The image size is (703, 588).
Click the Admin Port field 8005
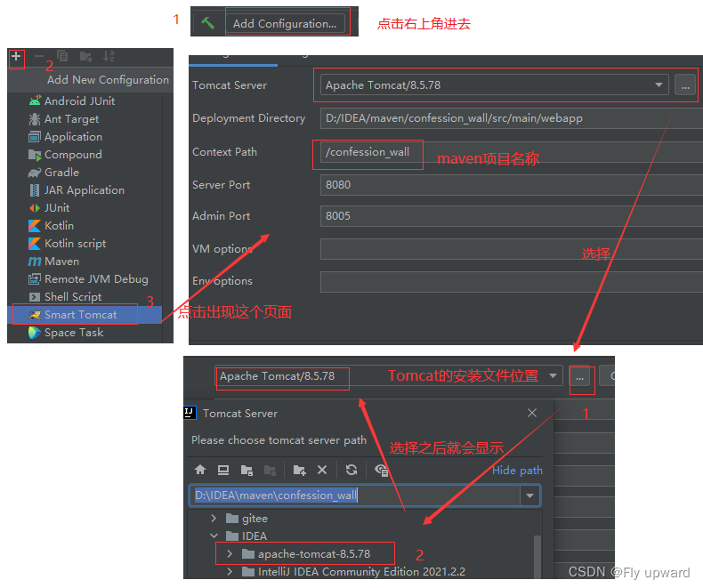tap(512, 216)
